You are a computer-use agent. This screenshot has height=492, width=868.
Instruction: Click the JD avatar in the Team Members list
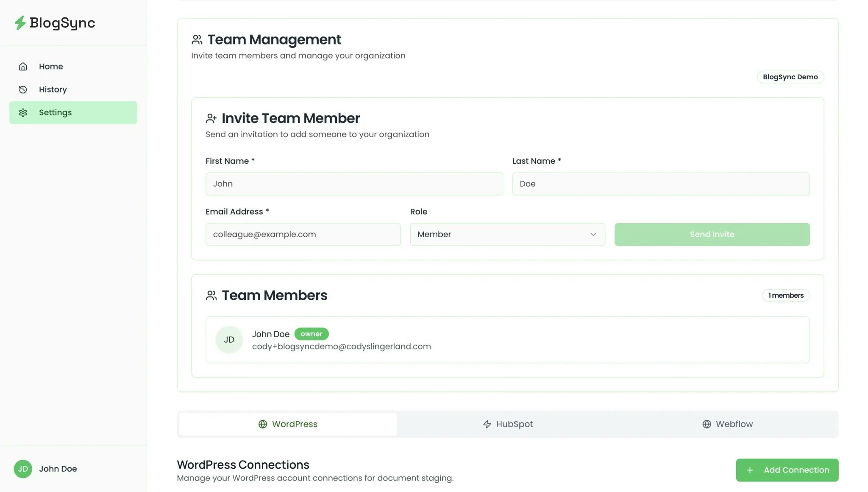(229, 340)
